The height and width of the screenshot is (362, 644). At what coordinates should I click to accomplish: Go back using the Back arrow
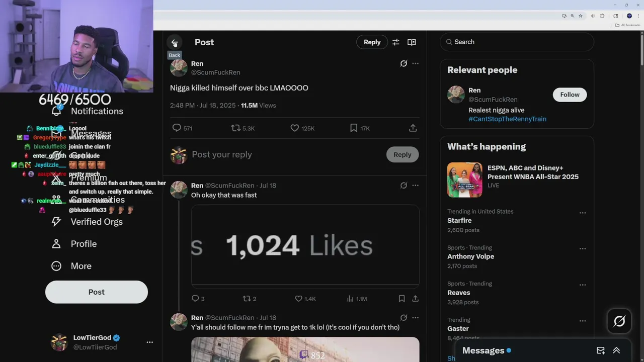(x=174, y=42)
